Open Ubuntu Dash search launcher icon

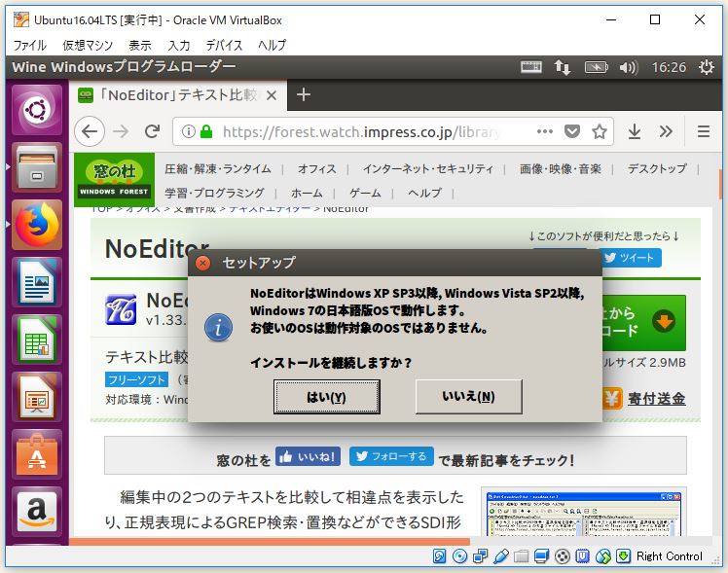pos(37,111)
